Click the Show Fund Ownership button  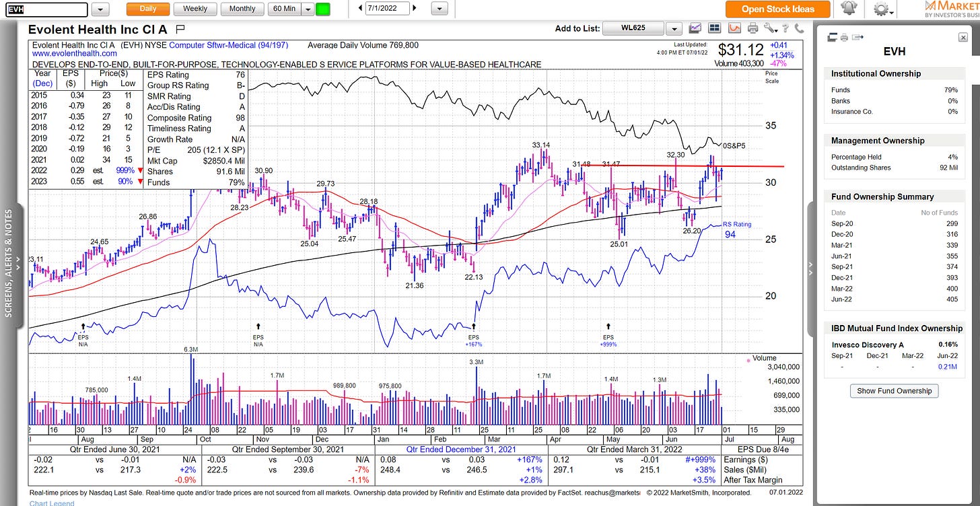pos(894,390)
